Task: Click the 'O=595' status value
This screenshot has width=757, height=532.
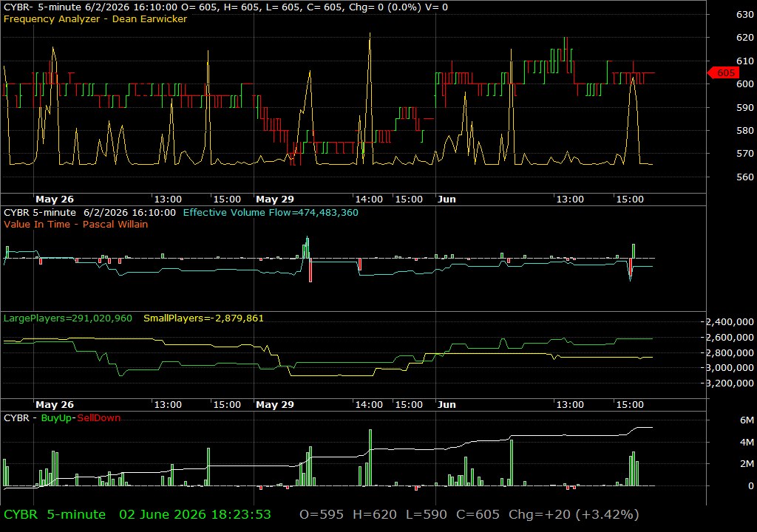Action: (x=322, y=514)
